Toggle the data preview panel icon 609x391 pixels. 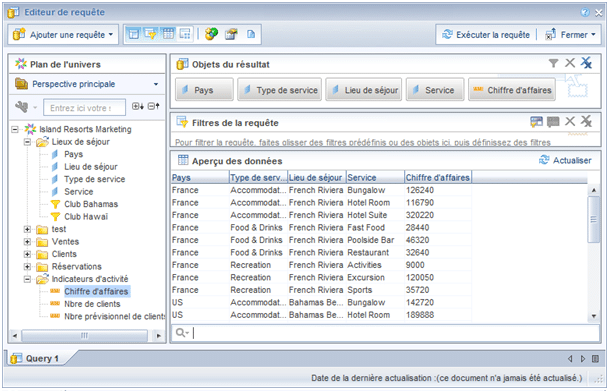click(x=168, y=35)
